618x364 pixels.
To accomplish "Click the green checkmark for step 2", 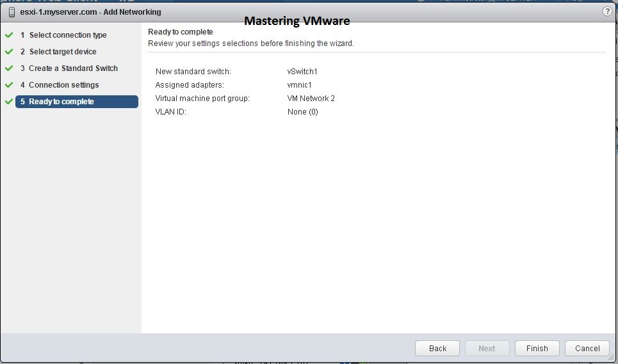I will point(9,52).
